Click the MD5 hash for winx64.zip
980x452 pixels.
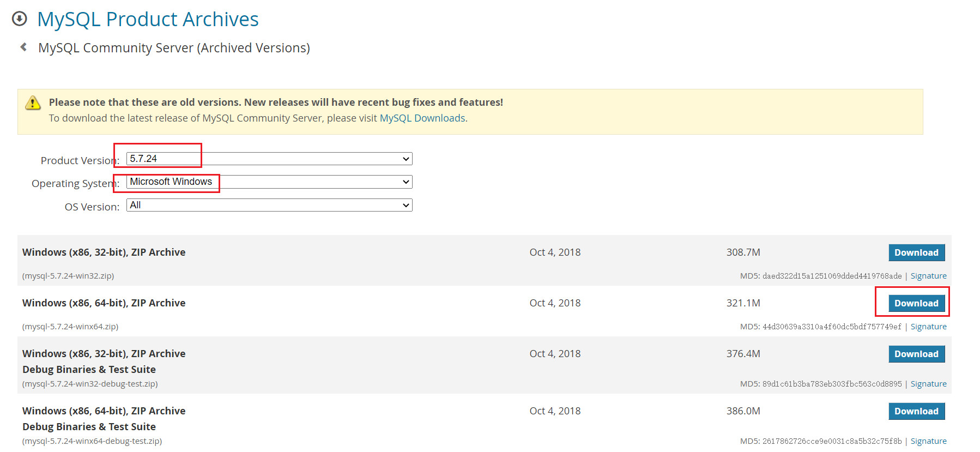point(831,327)
